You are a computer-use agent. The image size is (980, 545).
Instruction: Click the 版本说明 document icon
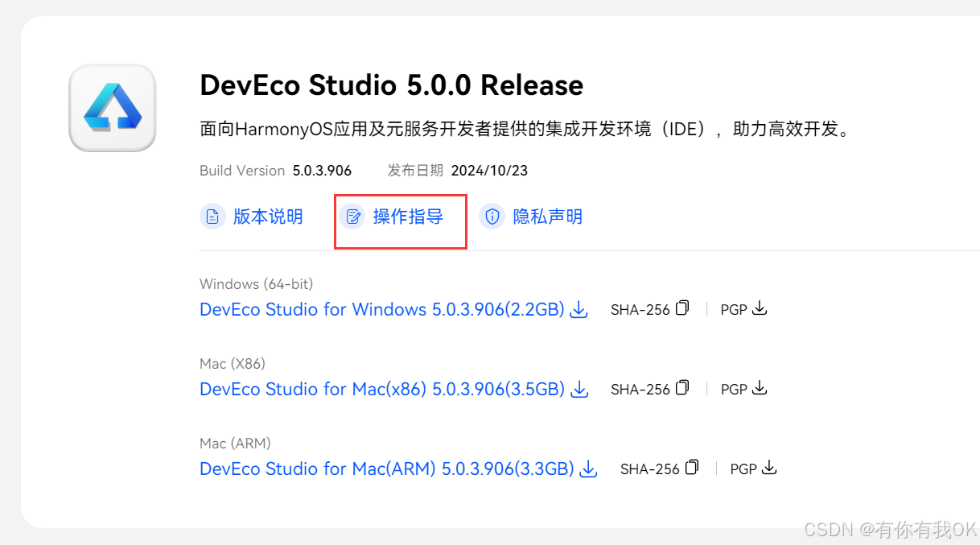coord(212,217)
